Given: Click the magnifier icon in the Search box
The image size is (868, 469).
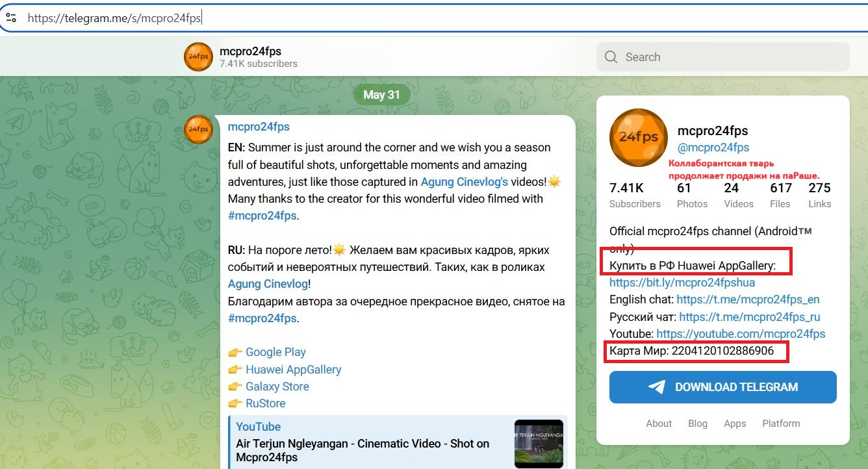Looking at the screenshot, I should pos(611,57).
